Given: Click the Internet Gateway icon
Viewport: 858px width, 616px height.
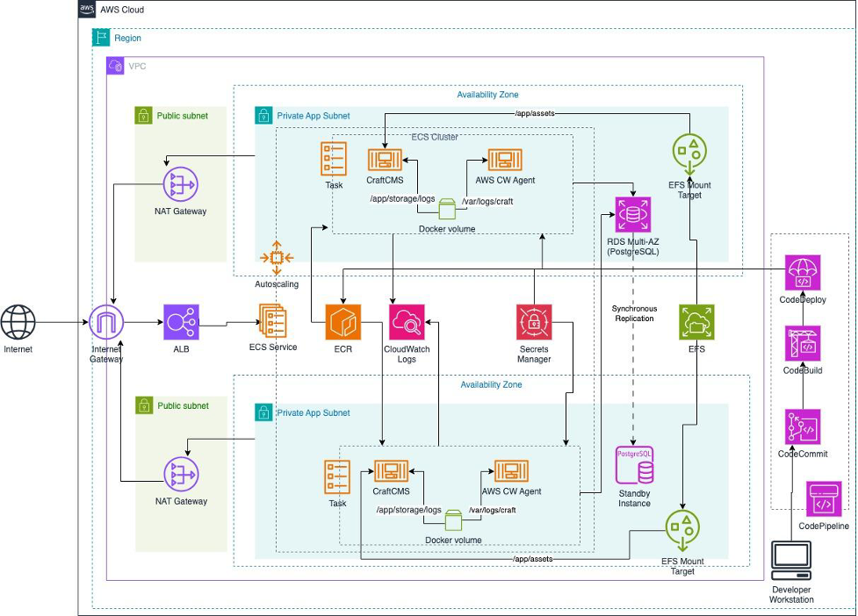Looking at the screenshot, I should coord(107,324).
